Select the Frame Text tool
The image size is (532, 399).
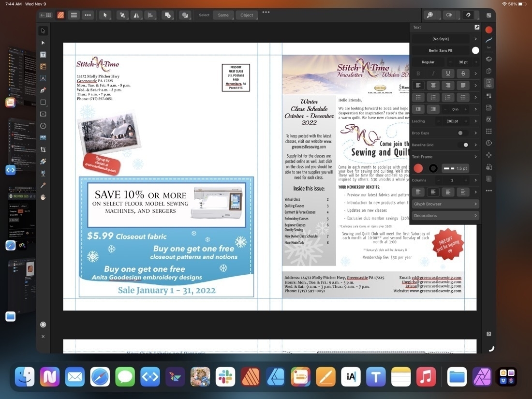[43, 55]
